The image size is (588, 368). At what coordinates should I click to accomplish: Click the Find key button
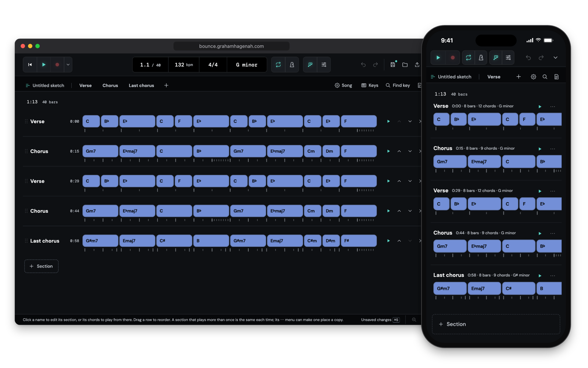[x=398, y=85]
